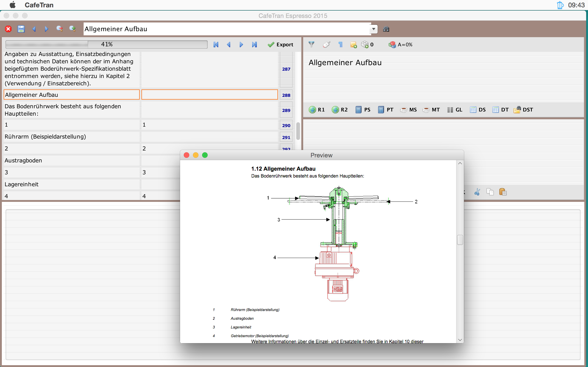Toggle the blue pilcrow non-printing characters icon

pos(340,44)
